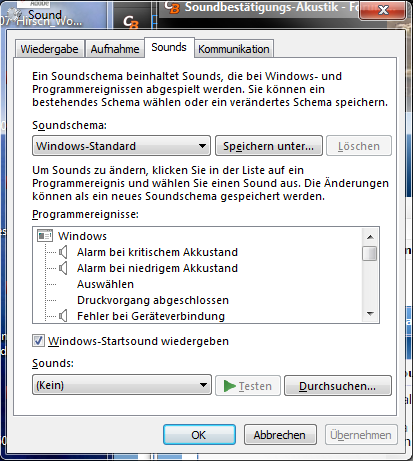413x465 pixels.
Task: Click speaker icon next to Alarm bei kritischem Akkustand
Action: [x=63, y=252]
